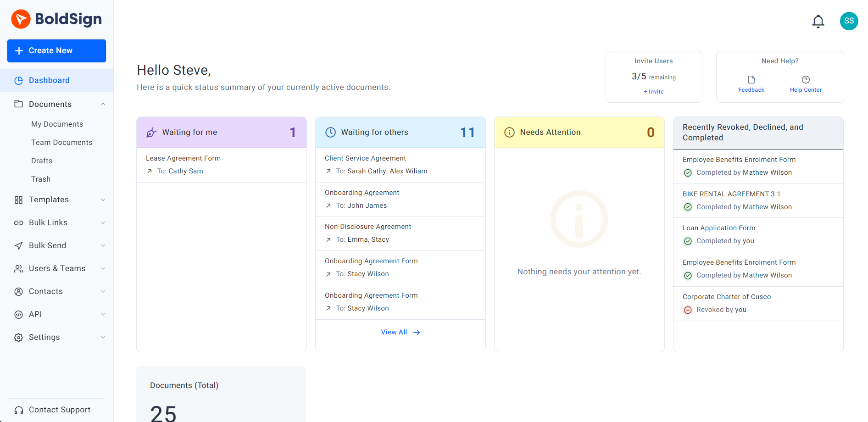Open the Contact Support headset icon

(x=18, y=410)
